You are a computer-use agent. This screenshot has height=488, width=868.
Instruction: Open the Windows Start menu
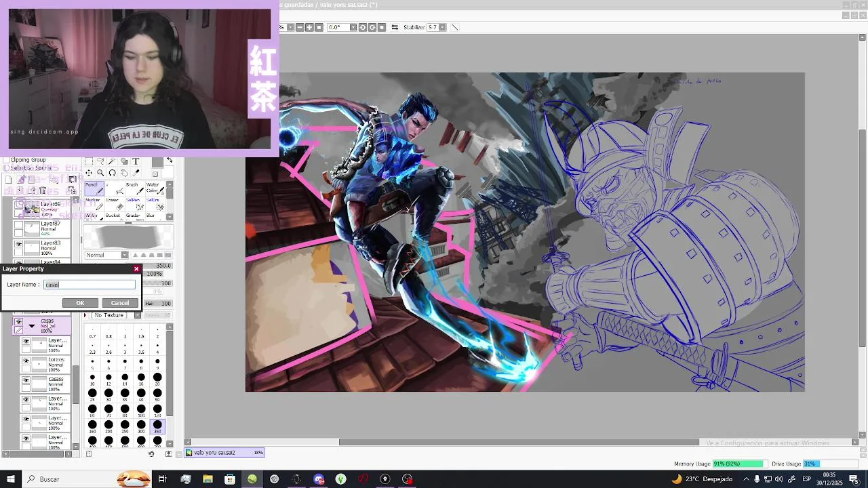point(10,479)
